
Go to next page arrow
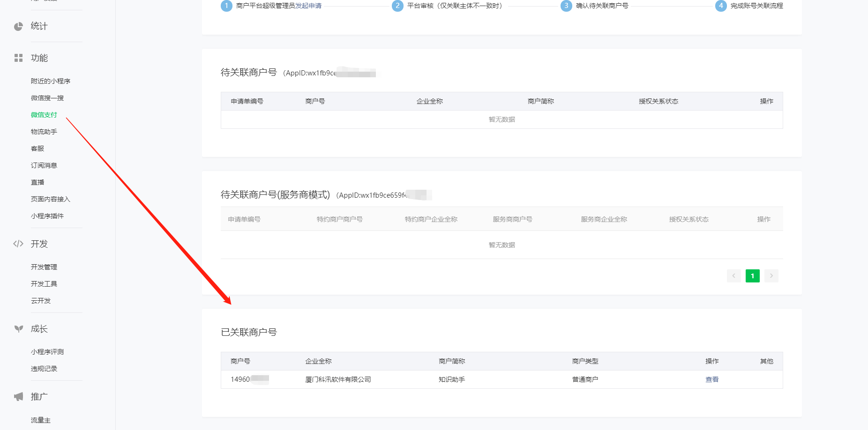click(x=771, y=276)
